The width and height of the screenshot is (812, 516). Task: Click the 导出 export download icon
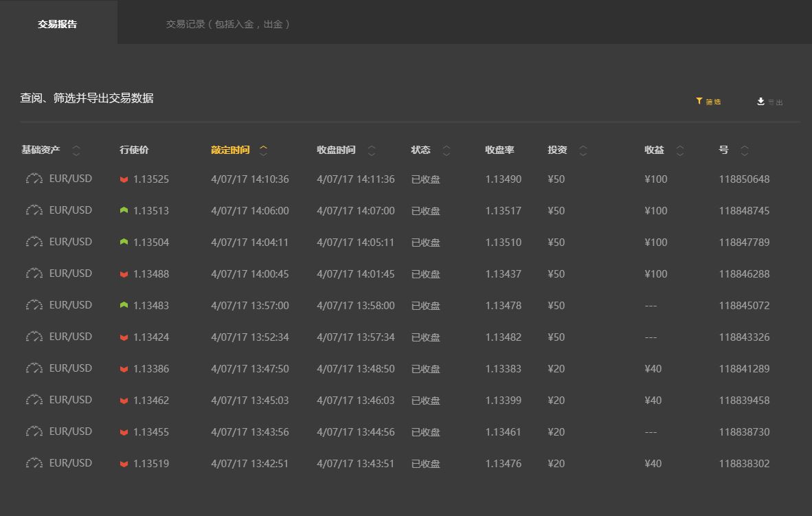761,102
